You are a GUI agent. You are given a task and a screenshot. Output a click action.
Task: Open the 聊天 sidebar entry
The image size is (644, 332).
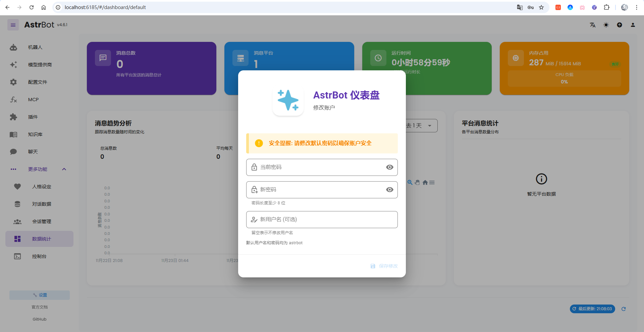[x=39, y=152]
